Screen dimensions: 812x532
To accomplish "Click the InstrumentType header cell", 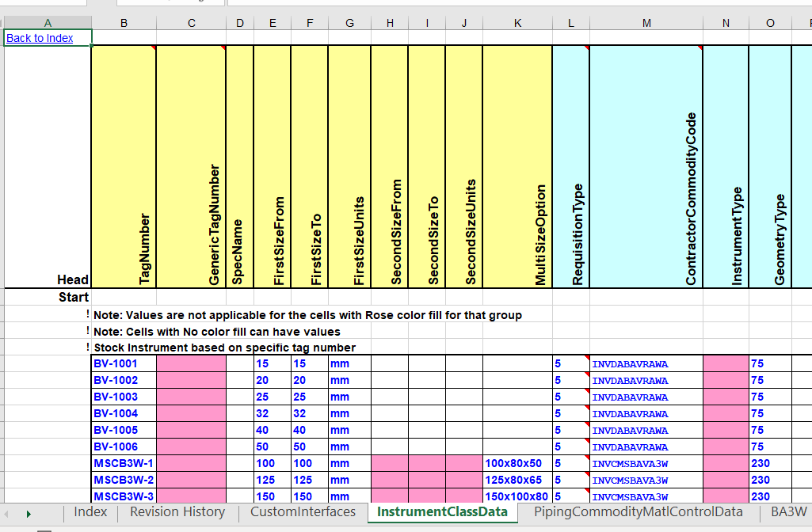I will click(x=726, y=166).
